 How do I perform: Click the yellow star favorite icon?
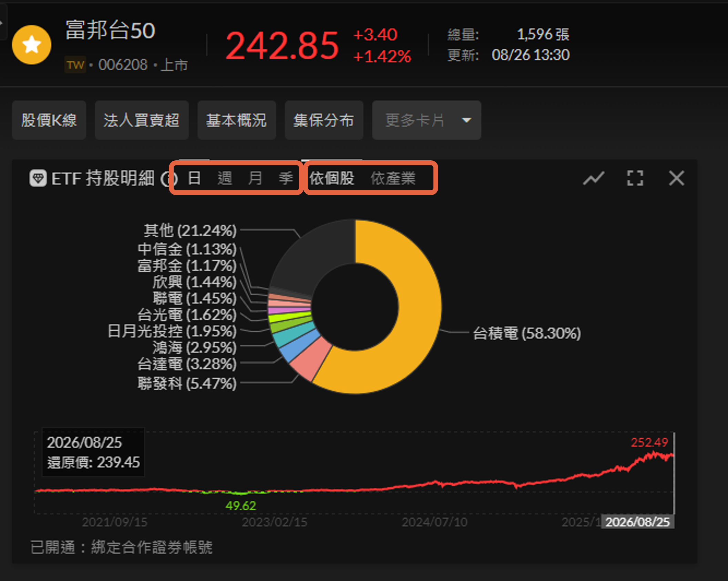(x=32, y=45)
